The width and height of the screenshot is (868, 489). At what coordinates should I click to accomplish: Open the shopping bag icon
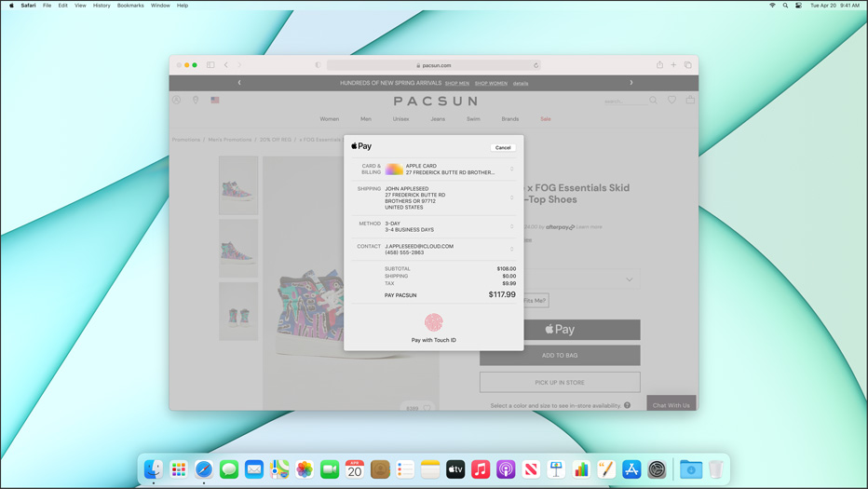coord(690,101)
